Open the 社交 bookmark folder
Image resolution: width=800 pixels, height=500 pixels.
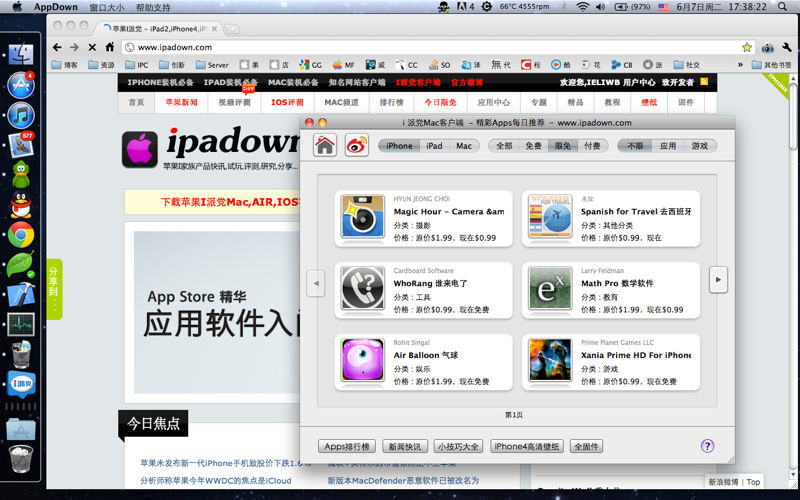point(686,65)
